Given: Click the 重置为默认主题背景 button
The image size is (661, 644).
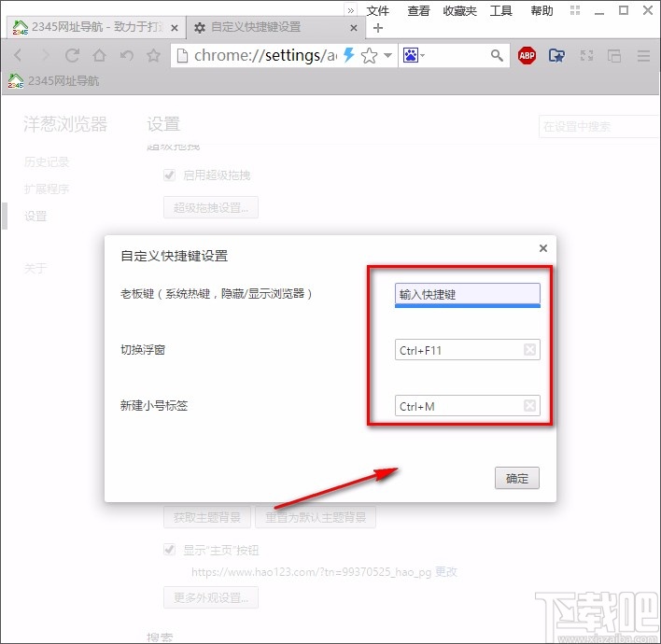Looking at the screenshot, I should pos(316,517).
